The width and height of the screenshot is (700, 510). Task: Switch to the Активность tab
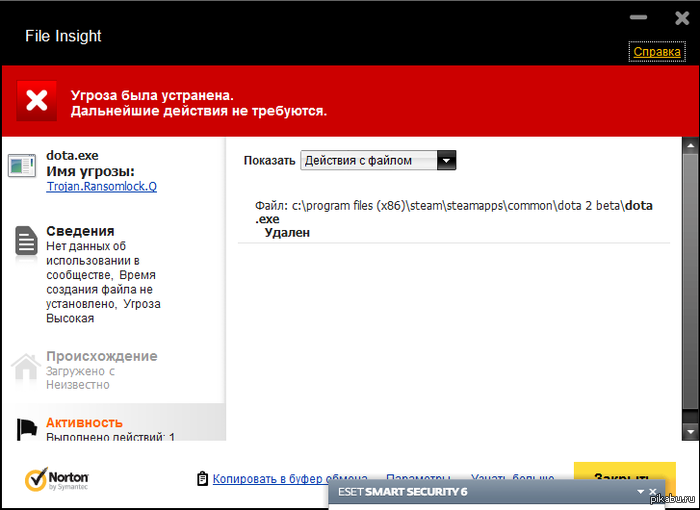[x=84, y=422]
